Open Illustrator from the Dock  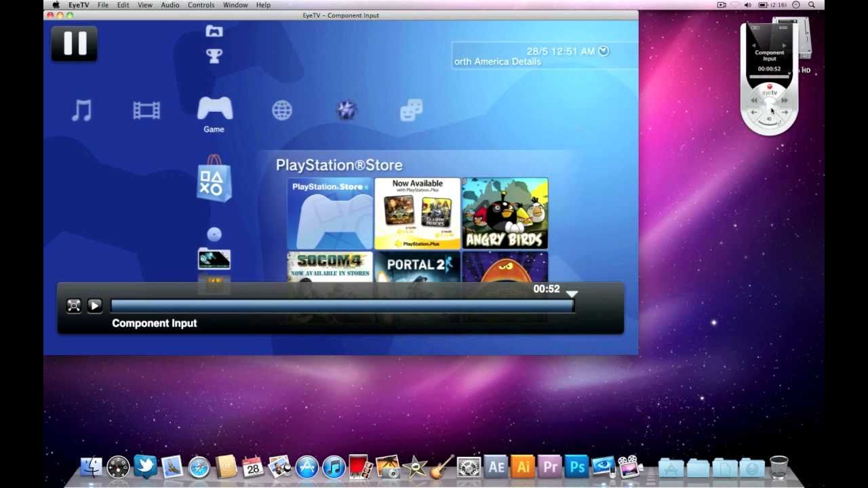[x=524, y=466]
